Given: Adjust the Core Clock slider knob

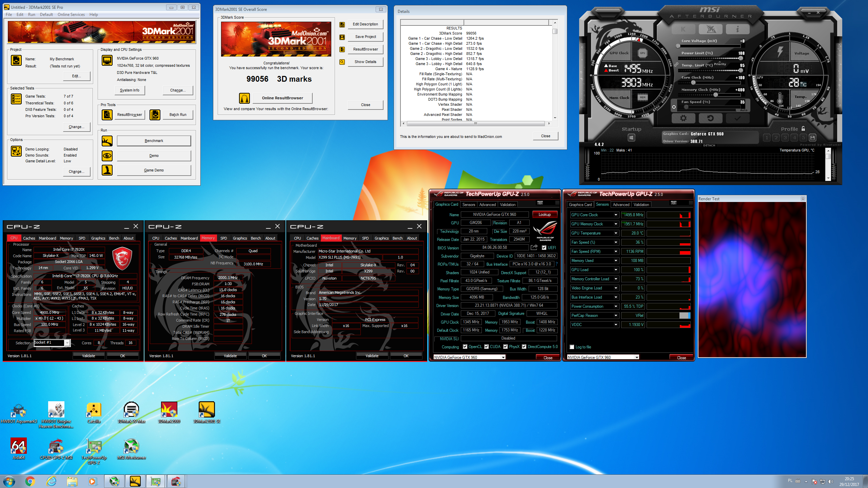Looking at the screenshot, I should 693,82.
